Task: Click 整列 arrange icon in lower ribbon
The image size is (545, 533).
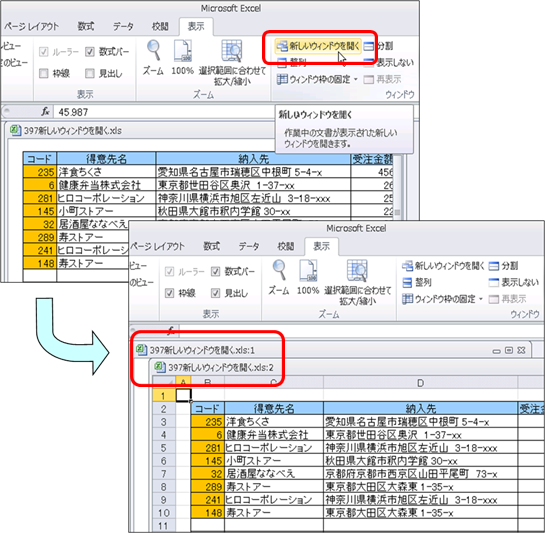Action: click(x=407, y=282)
